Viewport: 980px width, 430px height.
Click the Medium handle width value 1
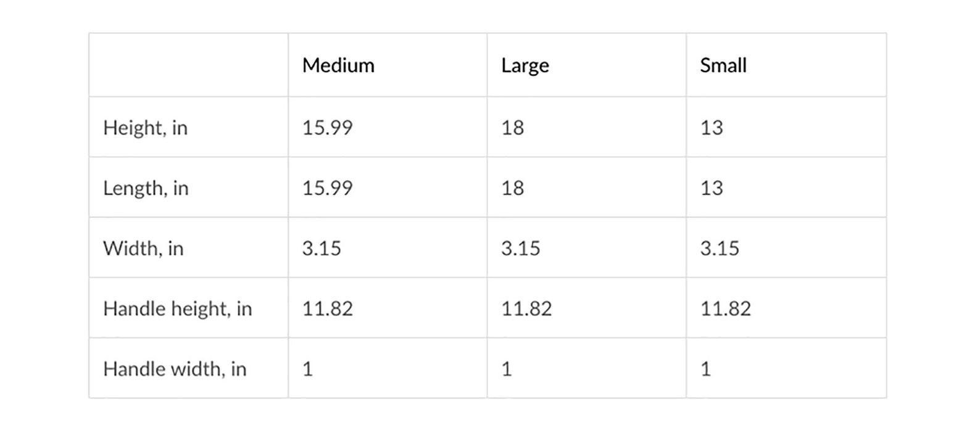(x=307, y=369)
